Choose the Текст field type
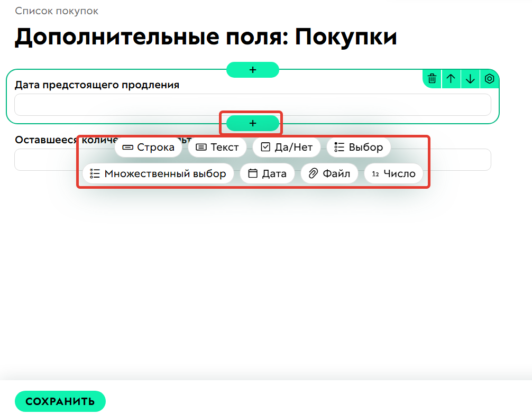Image resolution: width=532 pixels, height=414 pixels. pyautogui.click(x=217, y=148)
